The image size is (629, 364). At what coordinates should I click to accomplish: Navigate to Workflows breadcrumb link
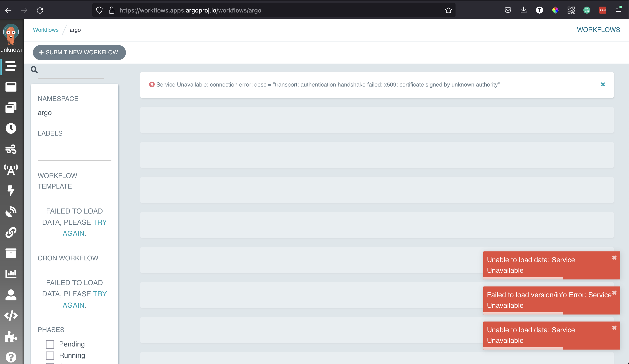tap(46, 30)
